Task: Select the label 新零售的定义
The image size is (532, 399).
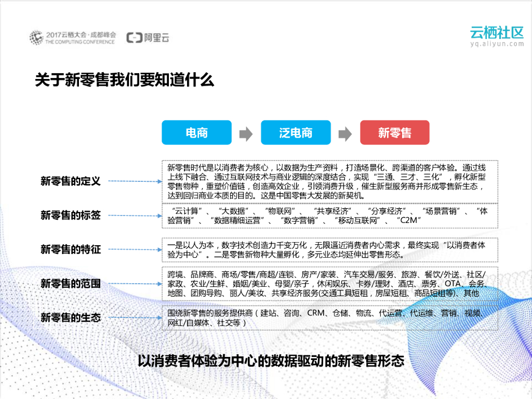Action: (71, 181)
